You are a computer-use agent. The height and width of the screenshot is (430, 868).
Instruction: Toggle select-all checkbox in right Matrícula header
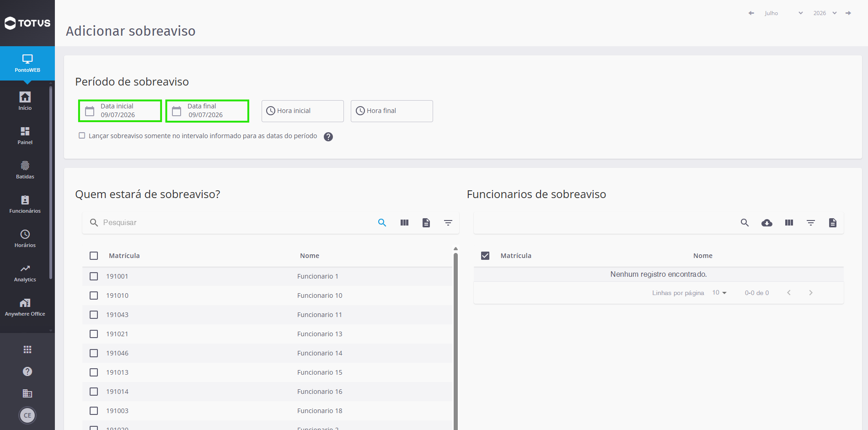point(485,256)
